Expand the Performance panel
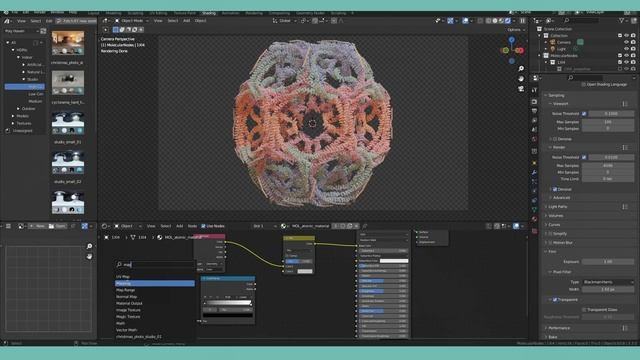This screenshot has height=360, width=640. 559,328
